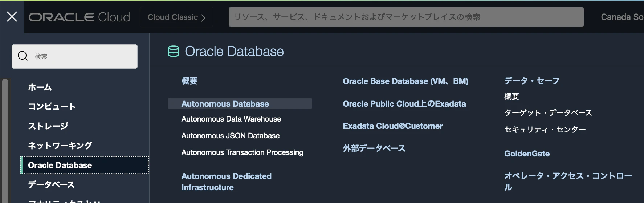This screenshot has height=203, width=644.
Task: Select ホーム in the sidebar
Action: [40, 87]
